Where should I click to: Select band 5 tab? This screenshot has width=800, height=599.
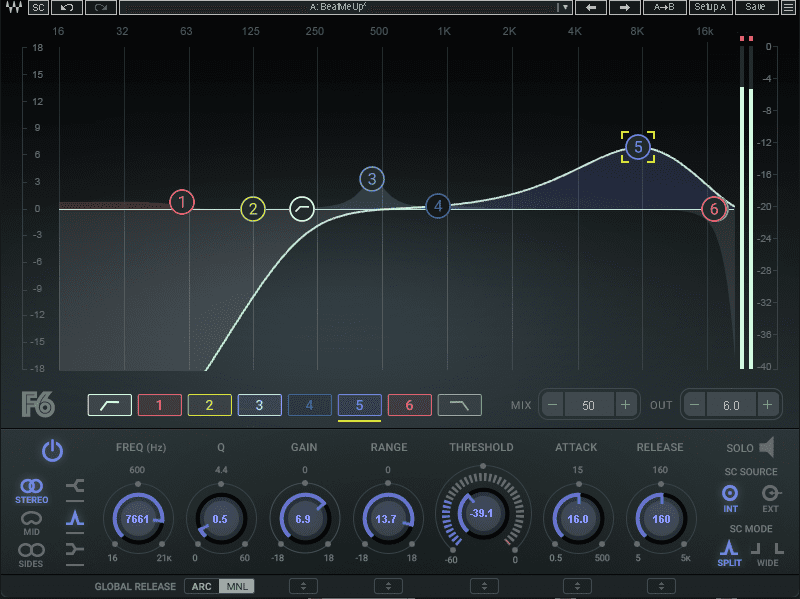click(x=360, y=405)
